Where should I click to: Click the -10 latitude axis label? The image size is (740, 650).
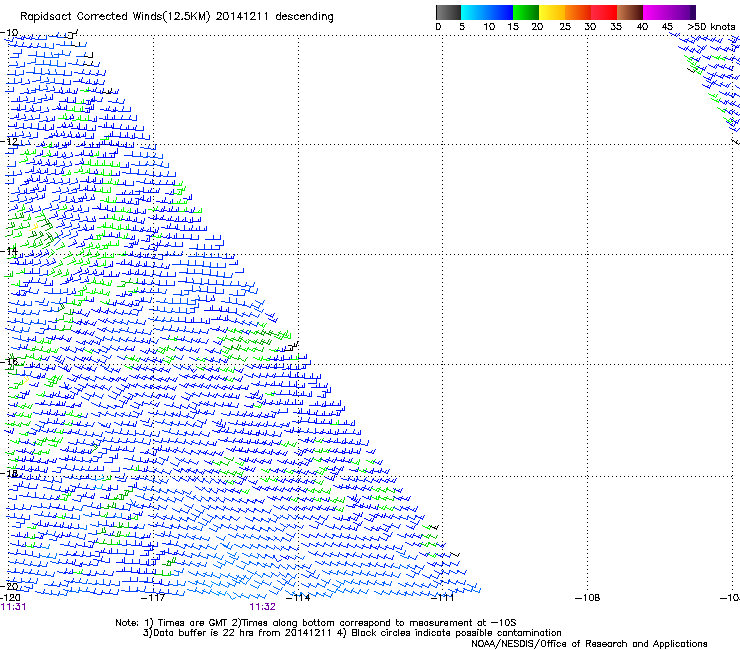click(x=9, y=33)
